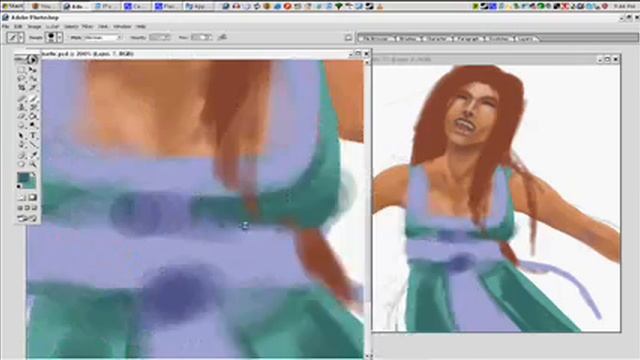Open Brushes tab in palette well

407,39
